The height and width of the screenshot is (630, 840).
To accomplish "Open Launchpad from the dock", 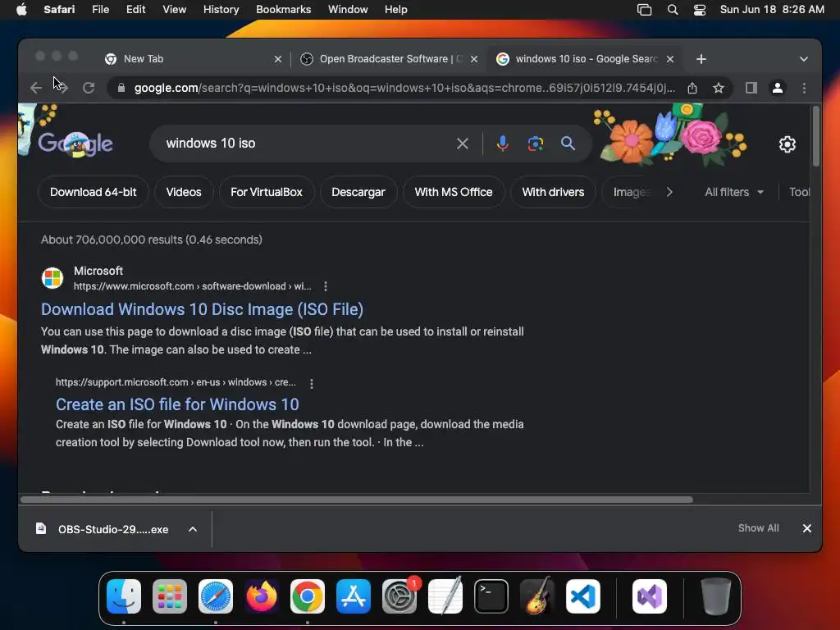I will (170, 596).
